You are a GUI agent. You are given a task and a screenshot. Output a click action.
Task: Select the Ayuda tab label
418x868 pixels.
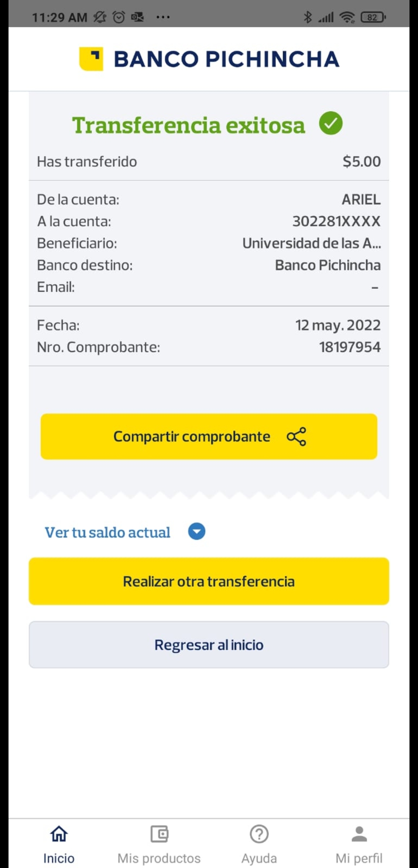point(259,858)
